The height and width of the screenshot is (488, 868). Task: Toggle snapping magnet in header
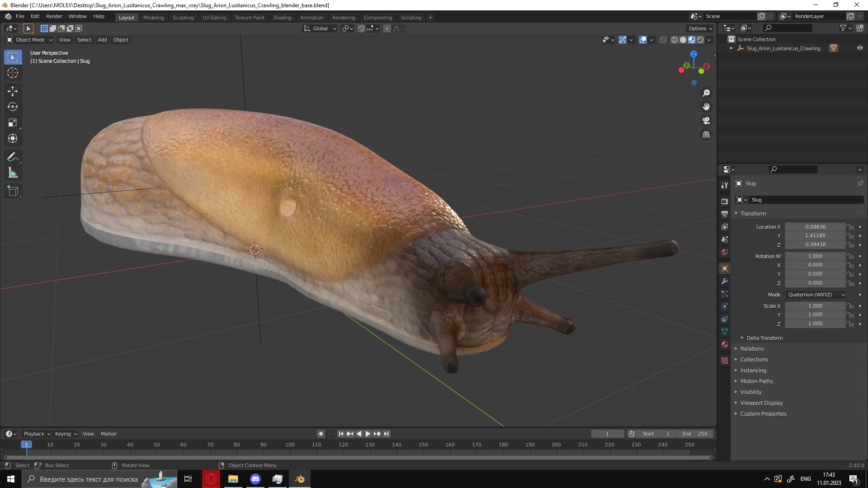[x=361, y=28]
